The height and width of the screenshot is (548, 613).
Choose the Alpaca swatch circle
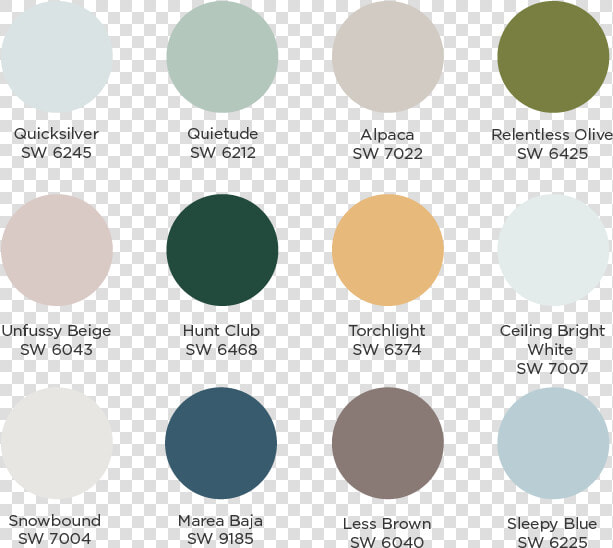tap(388, 57)
